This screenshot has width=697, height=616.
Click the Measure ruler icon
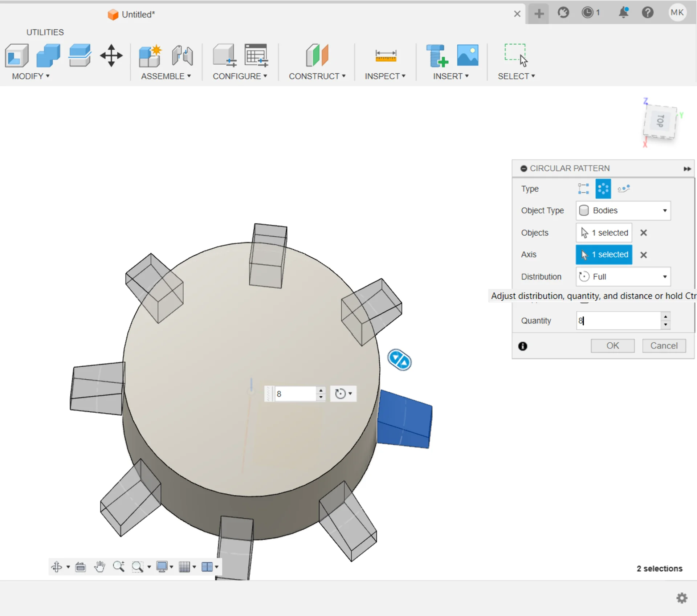pyautogui.click(x=386, y=56)
